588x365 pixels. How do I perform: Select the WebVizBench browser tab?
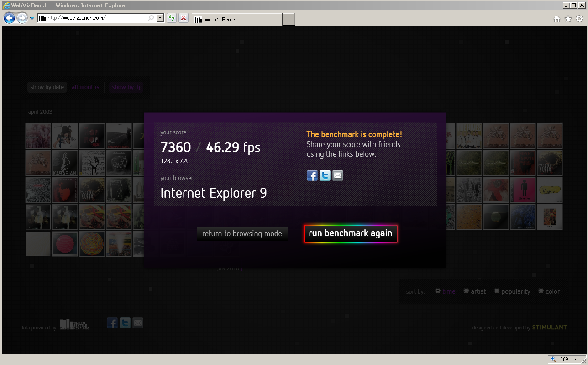(x=237, y=20)
